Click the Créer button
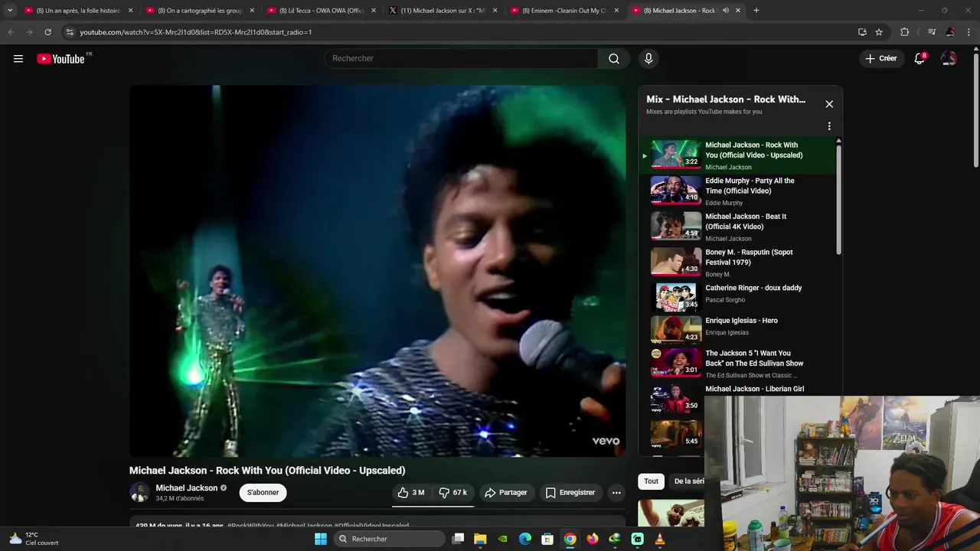The image size is (980, 551). pos(880,59)
